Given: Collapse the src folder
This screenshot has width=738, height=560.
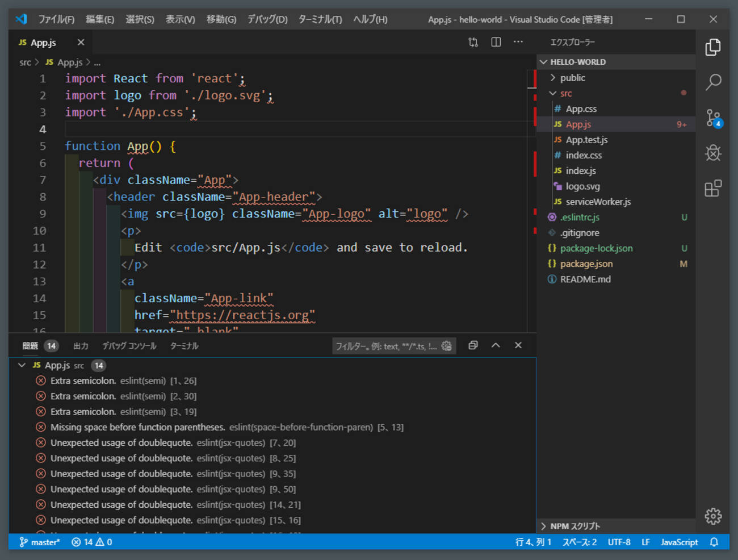Looking at the screenshot, I should [x=565, y=93].
